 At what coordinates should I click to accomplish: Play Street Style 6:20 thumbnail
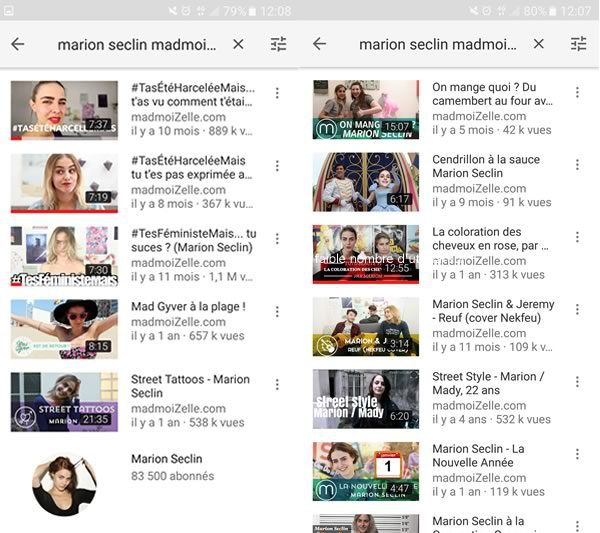point(366,399)
